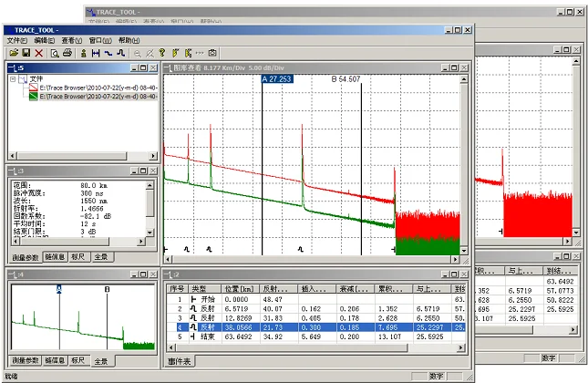Open the 查看(V) menu
588x383 pixels.
[x=70, y=41]
